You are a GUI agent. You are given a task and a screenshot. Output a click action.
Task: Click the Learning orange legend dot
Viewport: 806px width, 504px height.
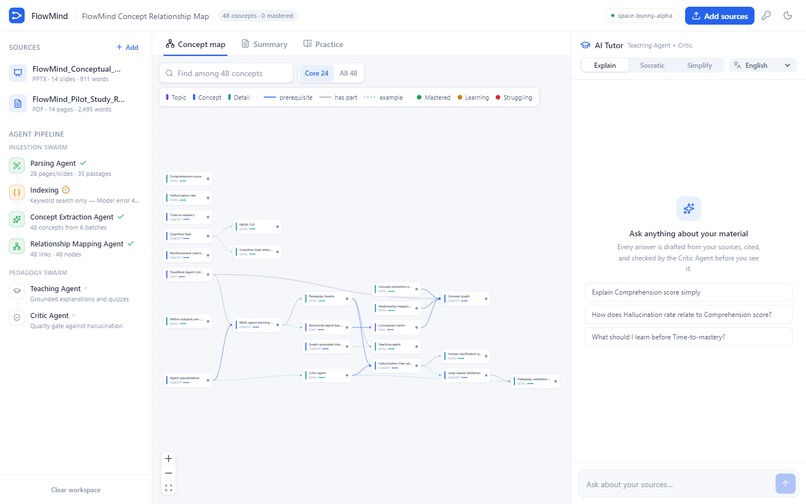[x=460, y=97]
